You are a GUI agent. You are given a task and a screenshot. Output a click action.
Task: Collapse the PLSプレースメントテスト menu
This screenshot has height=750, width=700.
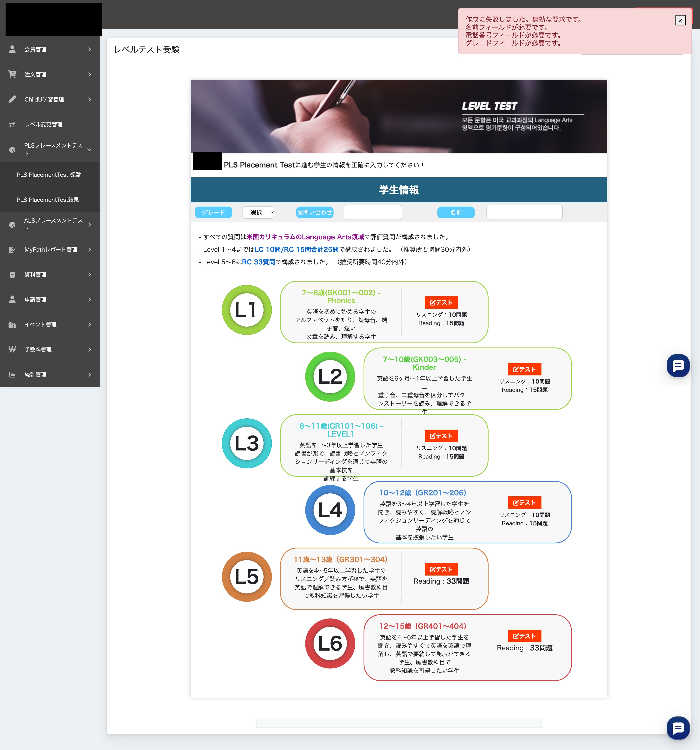(89, 149)
